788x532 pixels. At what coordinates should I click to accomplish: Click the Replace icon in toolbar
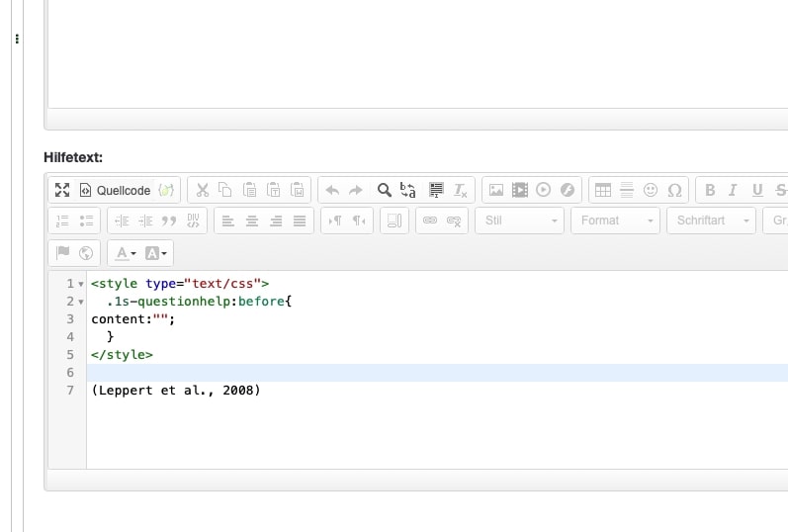point(408,190)
